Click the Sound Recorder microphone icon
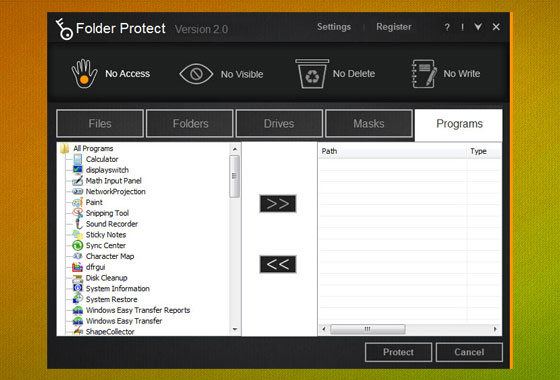The image size is (560, 380). (78, 224)
